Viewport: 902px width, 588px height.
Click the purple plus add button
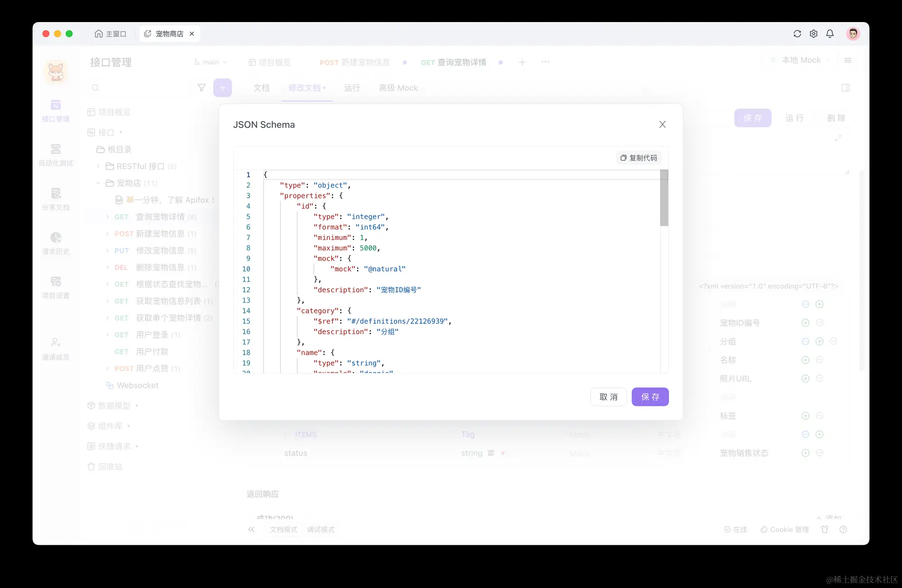click(x=222, y=88)
